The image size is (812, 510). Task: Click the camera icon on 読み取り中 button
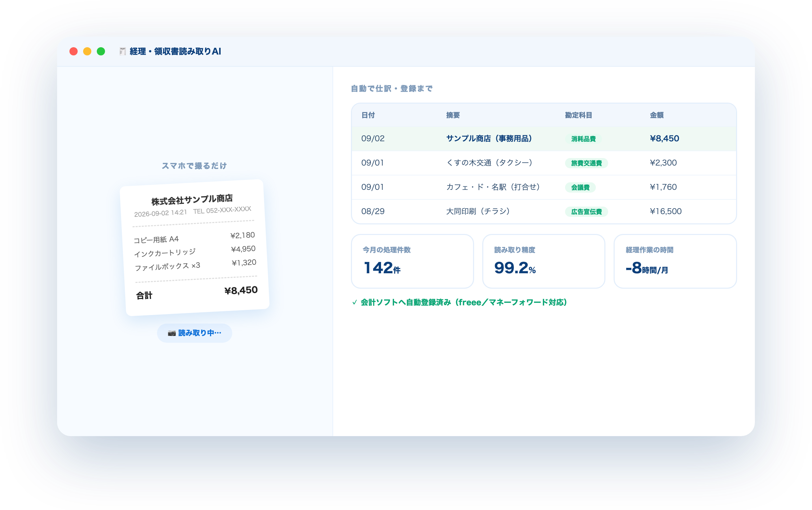[171, 333]
